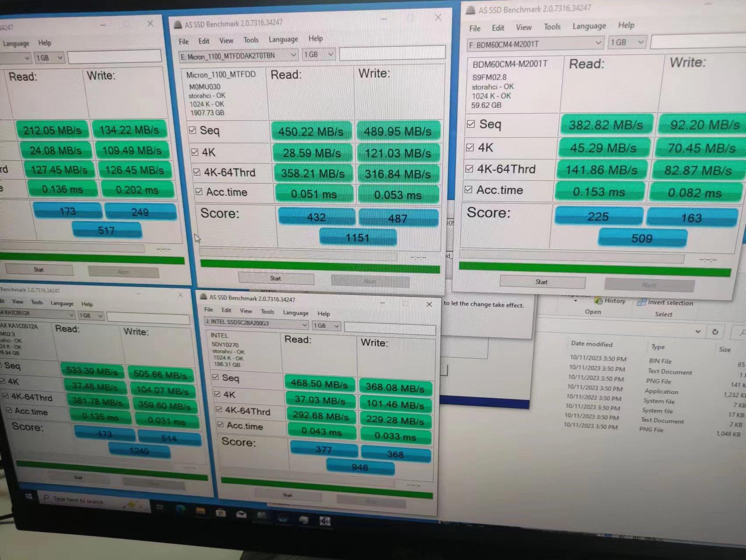746x560 pixels.
Task: Open drive dropdown showing F: BDM60CM4-M2001T
Action: pyautogui.click(x=535, y=44)
